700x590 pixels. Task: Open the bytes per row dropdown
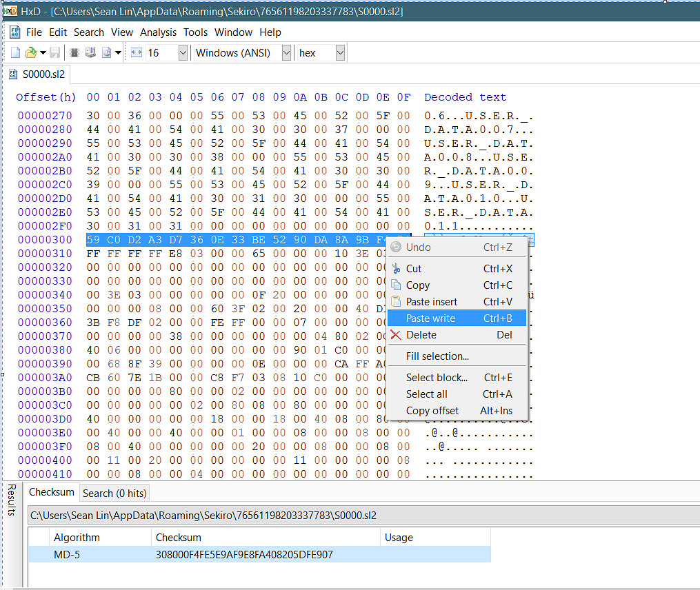(x=183, y=53)
